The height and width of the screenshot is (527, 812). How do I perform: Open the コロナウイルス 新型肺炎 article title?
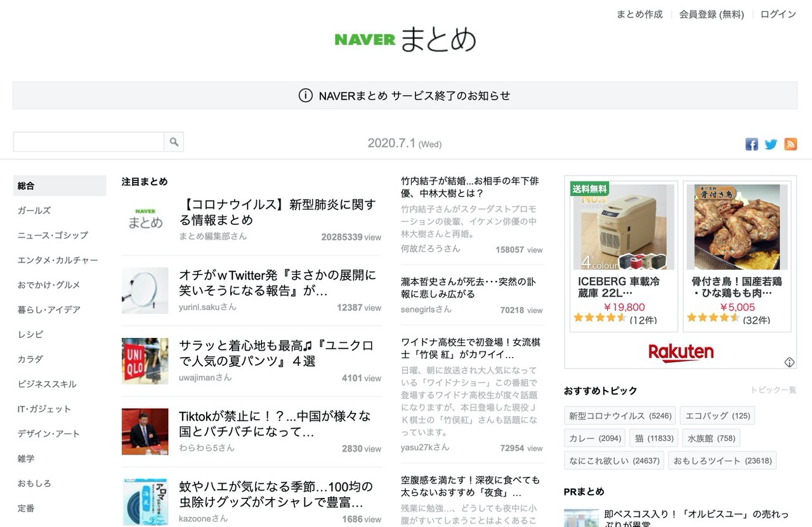pos(277,212)
